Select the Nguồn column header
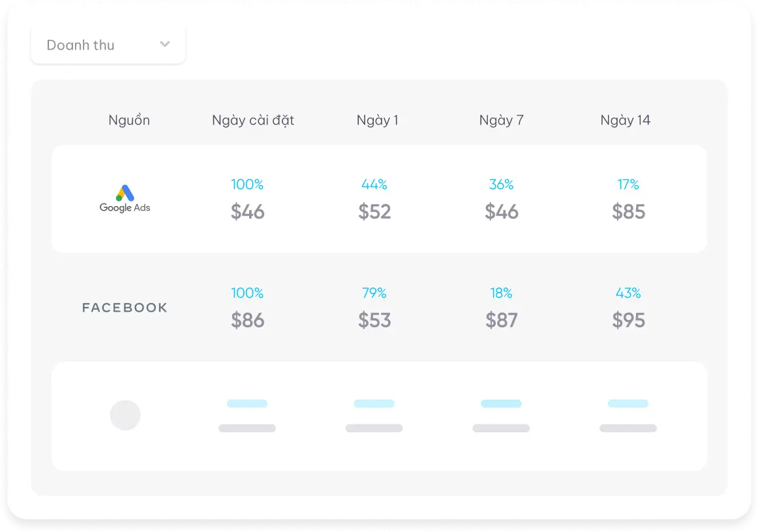758x532 pixels. click(x=129, y=120)
